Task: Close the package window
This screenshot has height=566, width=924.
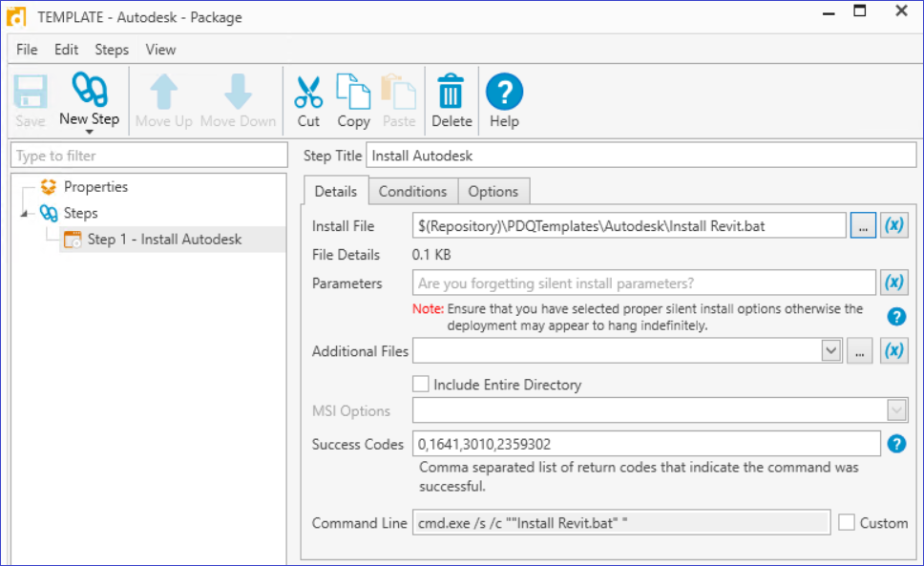Action: click(901, 11)
